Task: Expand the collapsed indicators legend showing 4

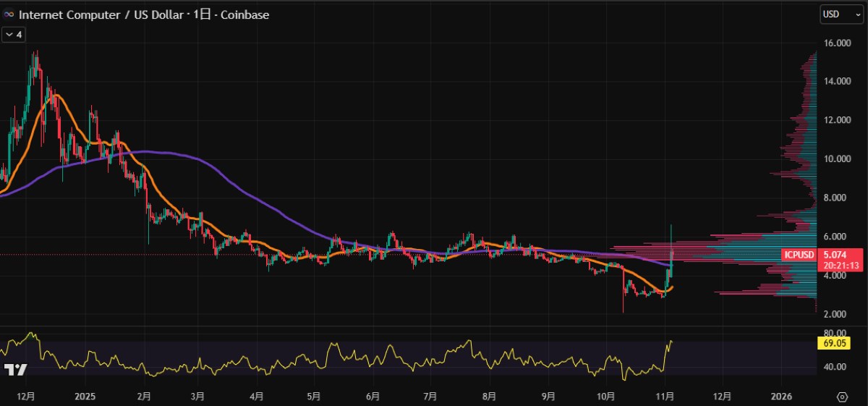Action: [12, 34]
